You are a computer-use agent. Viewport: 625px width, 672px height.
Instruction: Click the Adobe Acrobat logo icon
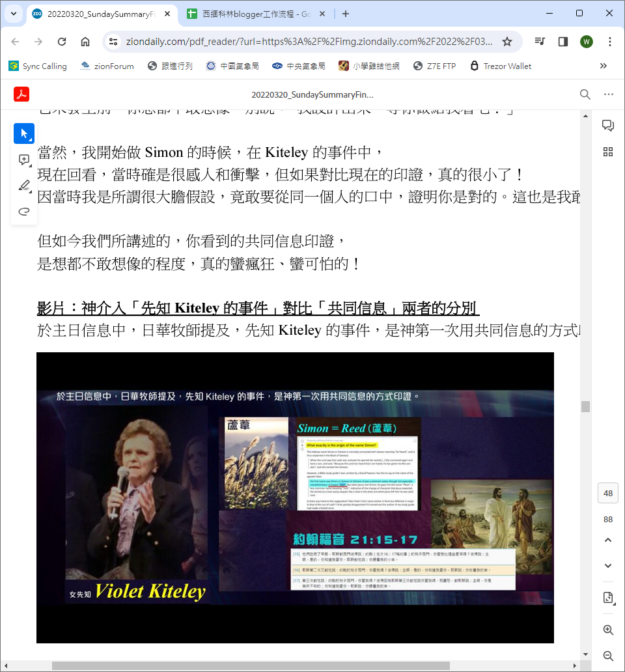(21, 94)
